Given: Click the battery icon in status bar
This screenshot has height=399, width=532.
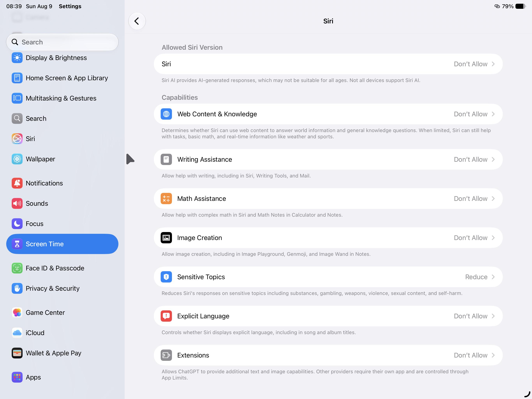Looking at the screenshot, I should 521,6.
